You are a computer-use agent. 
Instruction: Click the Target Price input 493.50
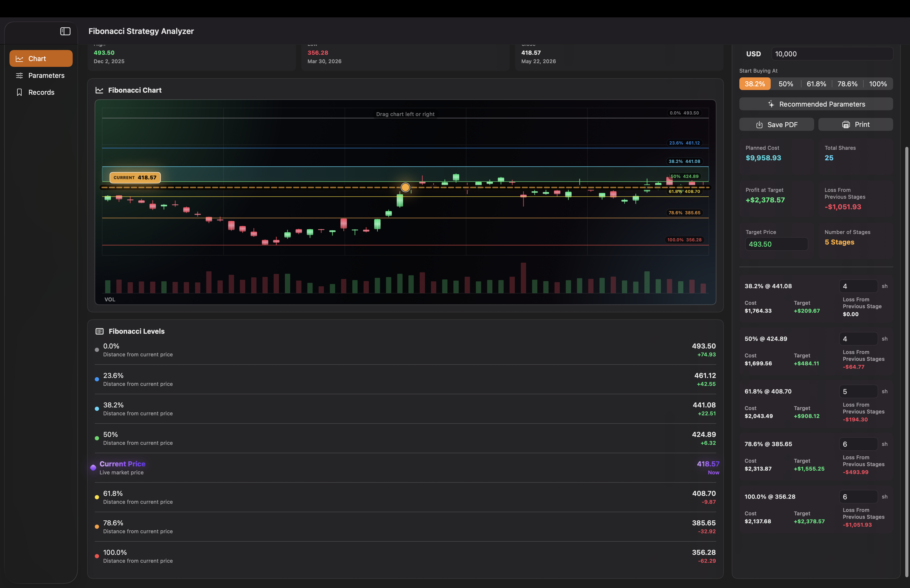(776, 244)
